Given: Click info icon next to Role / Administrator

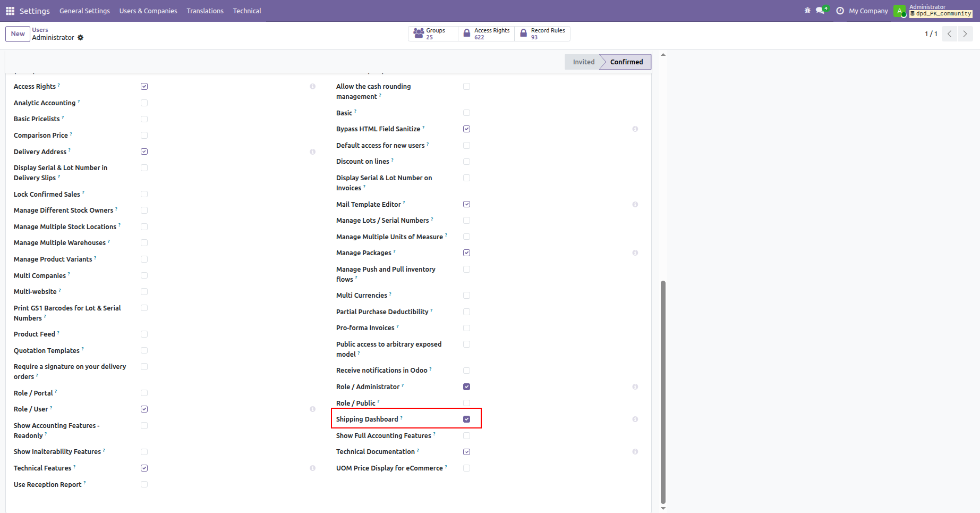Looking at the screenshot, I should tap(635, 387).
